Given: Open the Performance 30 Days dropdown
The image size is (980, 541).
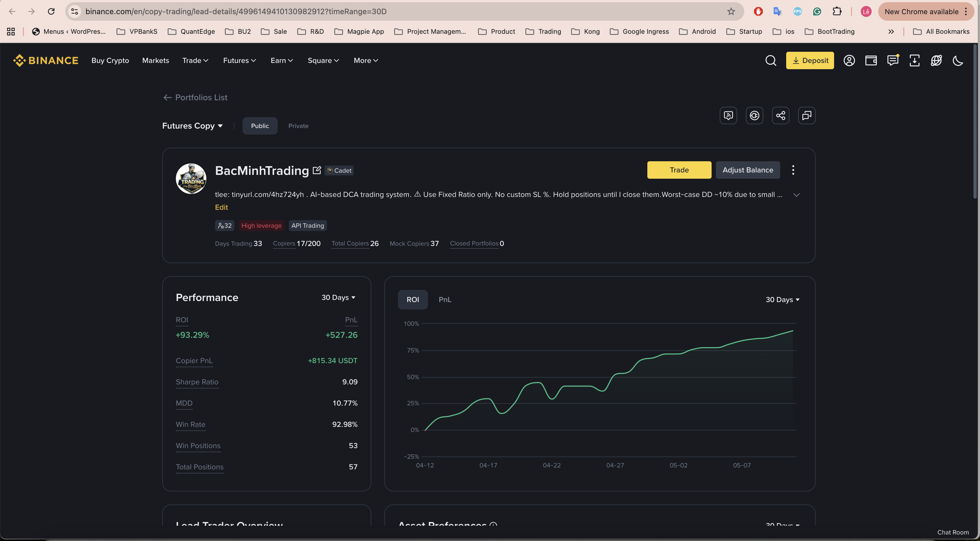Looking at the screenshot, I should click(338, 297).
